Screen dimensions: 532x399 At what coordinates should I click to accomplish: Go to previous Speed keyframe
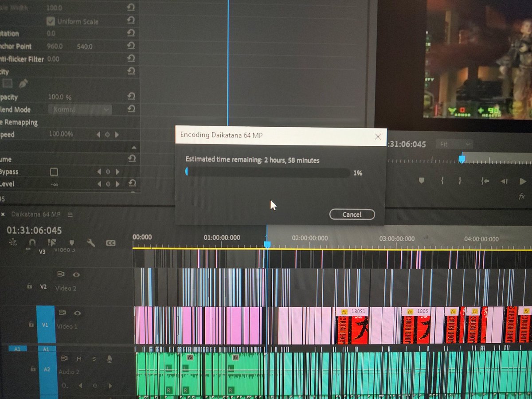(x=98, y=134)
